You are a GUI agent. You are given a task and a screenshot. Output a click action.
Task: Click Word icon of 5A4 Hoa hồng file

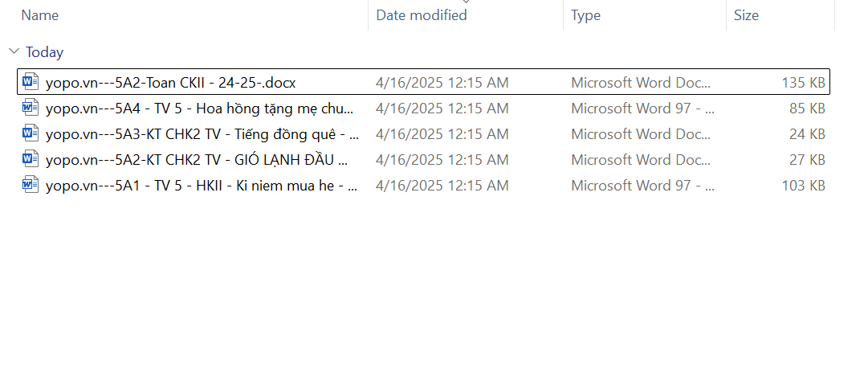[31, 108]
